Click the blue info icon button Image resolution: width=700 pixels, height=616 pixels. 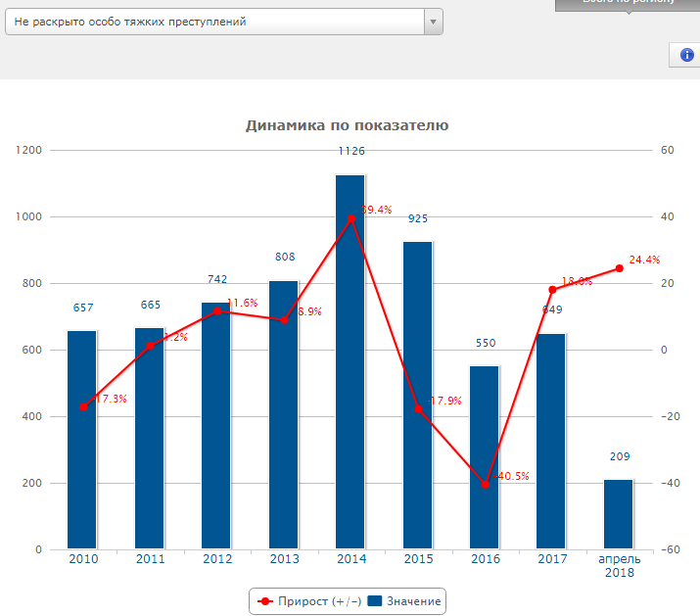[686, 55]
